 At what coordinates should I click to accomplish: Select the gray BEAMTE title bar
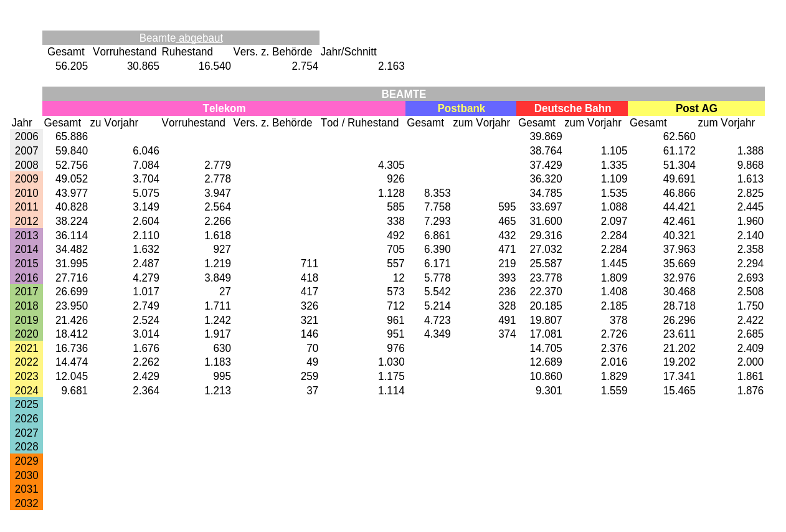403,94
